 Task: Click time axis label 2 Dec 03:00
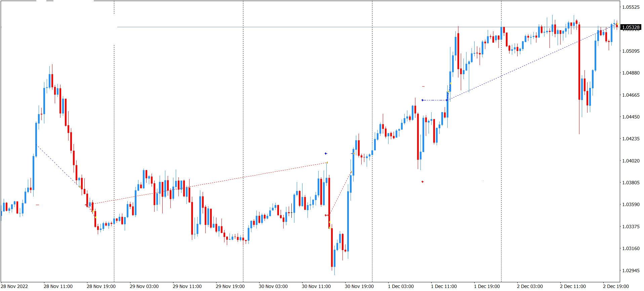tap(530, 286)
